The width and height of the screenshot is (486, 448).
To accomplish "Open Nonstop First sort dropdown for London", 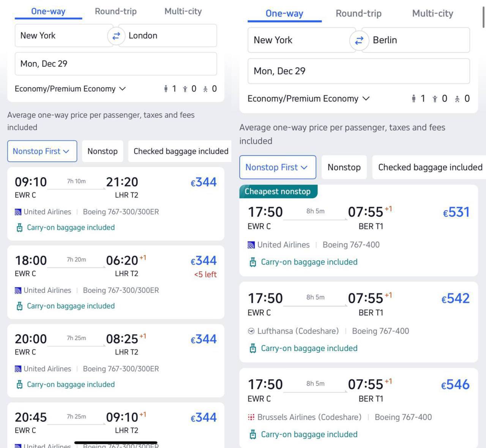I will (x=42, y=151).
